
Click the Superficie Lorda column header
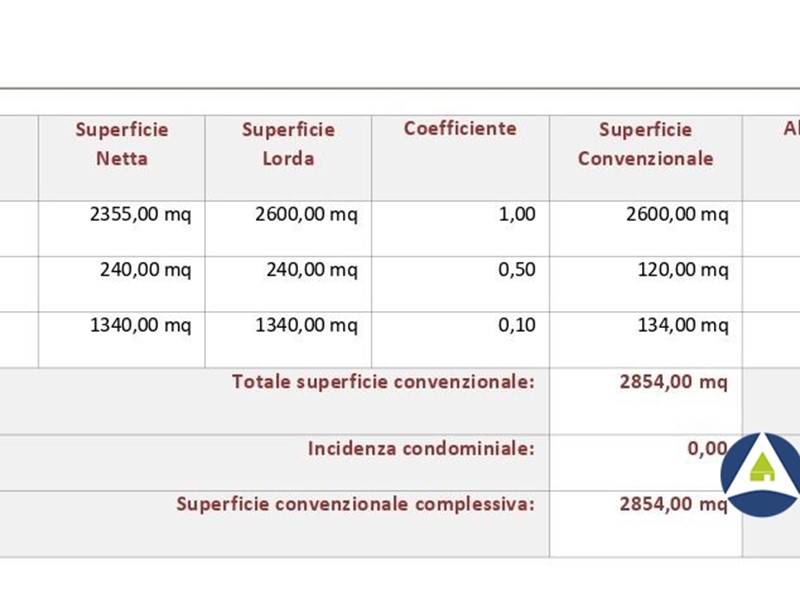[288, 144]
